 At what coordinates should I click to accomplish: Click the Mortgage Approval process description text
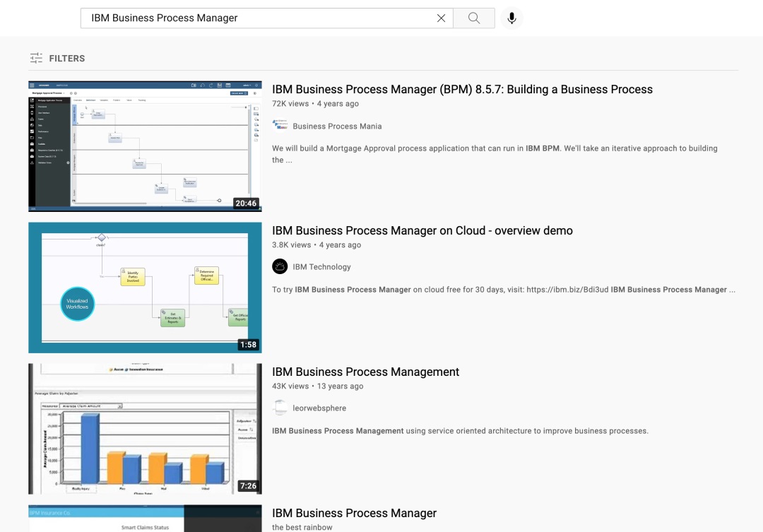(x=495, y=154)
